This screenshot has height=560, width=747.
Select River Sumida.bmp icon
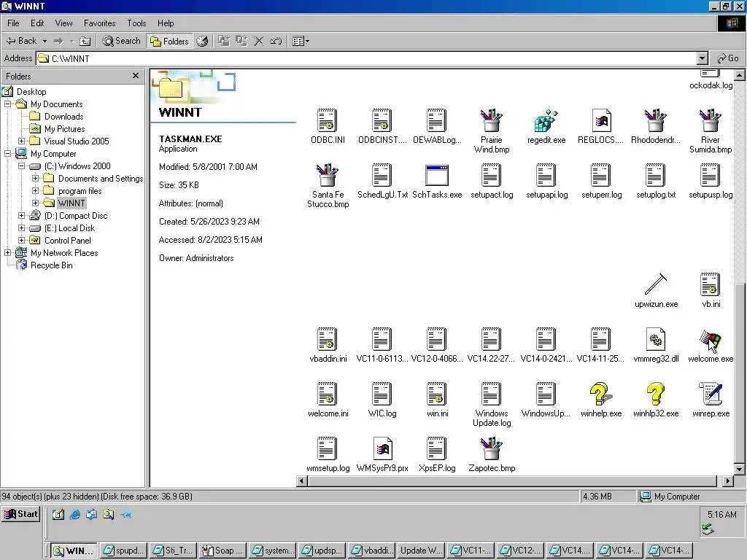click(x=710, y=120)
